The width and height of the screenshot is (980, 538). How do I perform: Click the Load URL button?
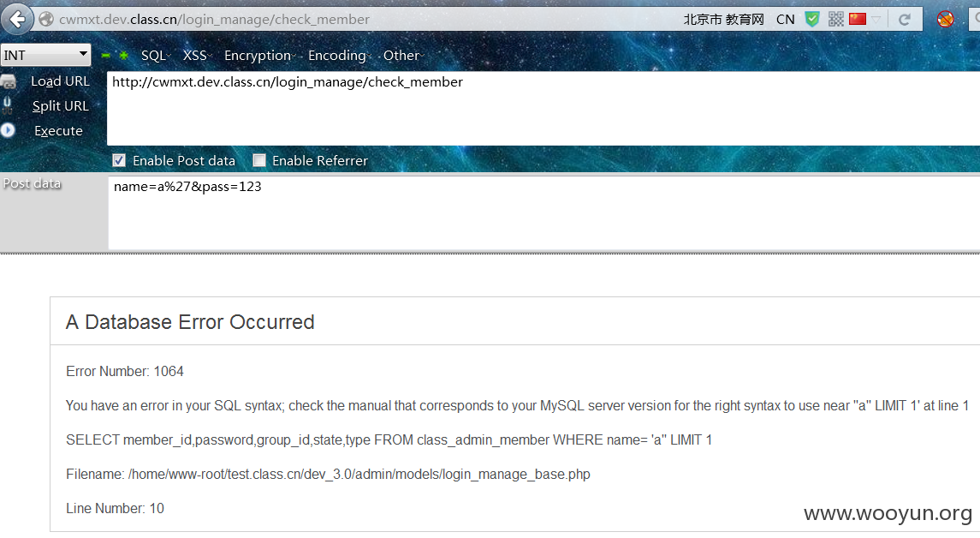[x=60, y=81]
